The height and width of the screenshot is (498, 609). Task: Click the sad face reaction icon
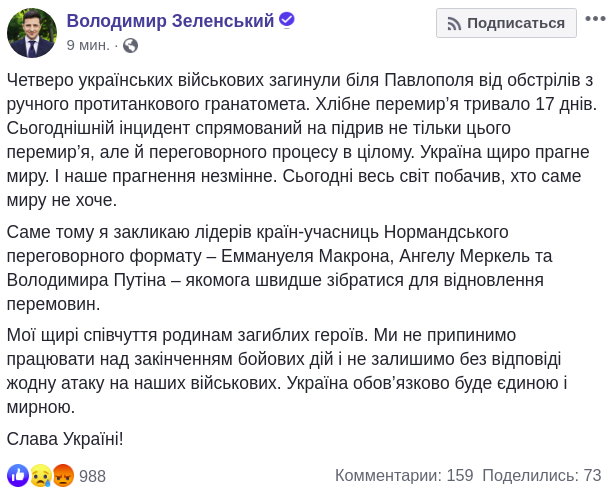41,475
